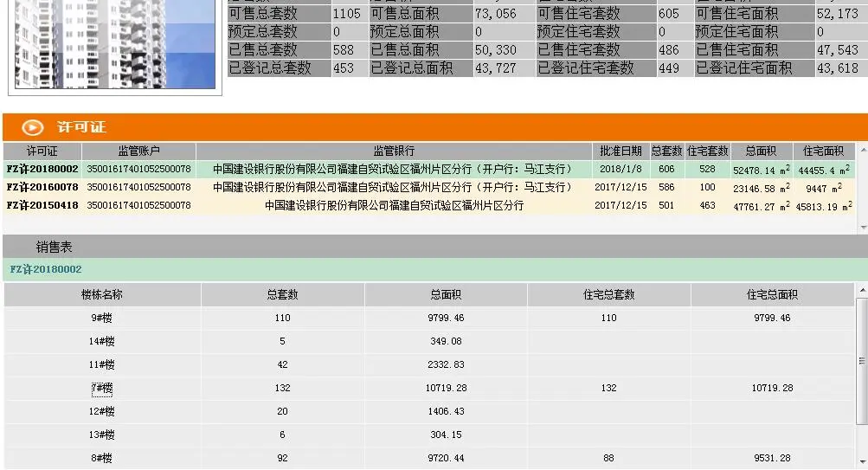Image resolution: width=868 pixels, height=470 pixels.
Task: Click sales table scrollbar down arrow
Action: pos(862,462)
